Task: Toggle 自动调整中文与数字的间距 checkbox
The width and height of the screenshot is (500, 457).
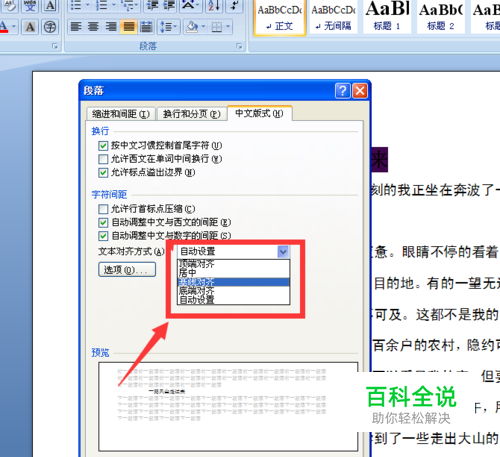Action: tap(103, 236)
